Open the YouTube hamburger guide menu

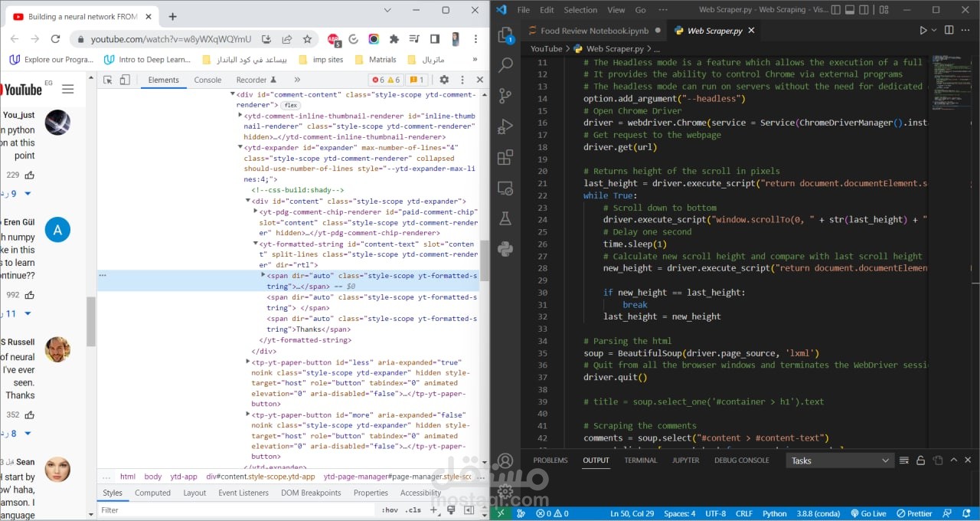point(68,89)
